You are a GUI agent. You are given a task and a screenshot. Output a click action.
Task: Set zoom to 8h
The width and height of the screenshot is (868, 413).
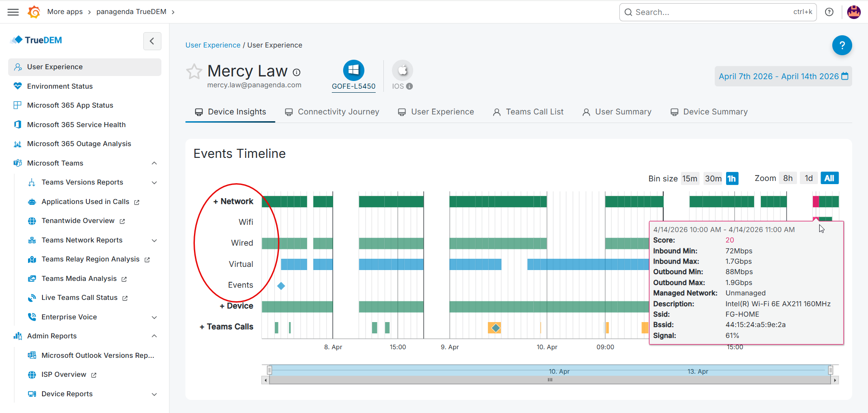coord(788,178)
